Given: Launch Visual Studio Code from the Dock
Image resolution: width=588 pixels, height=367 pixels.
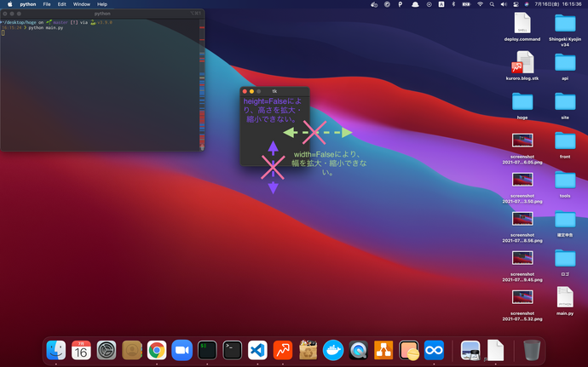Looking at the screenshot, I should [257, 350].
